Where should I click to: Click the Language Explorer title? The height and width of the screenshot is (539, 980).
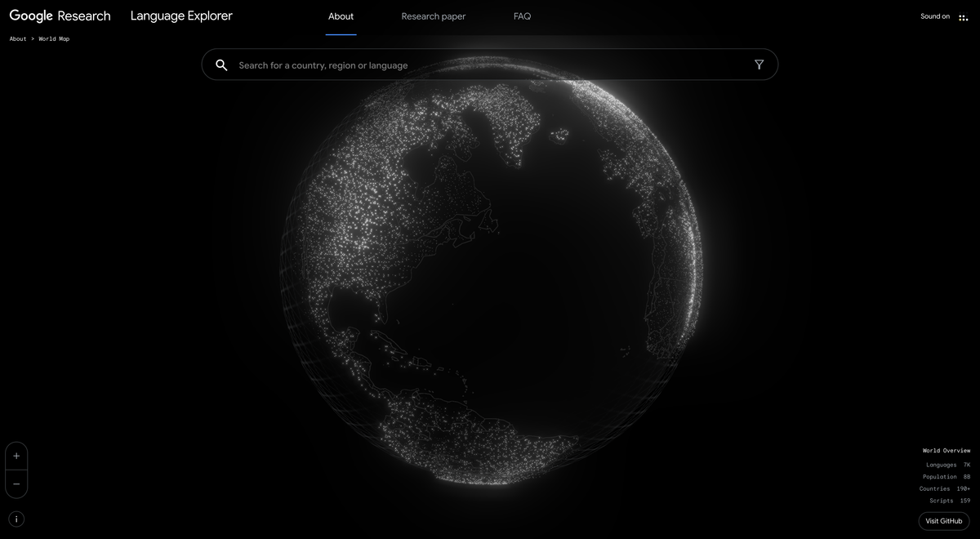(181, 16)
